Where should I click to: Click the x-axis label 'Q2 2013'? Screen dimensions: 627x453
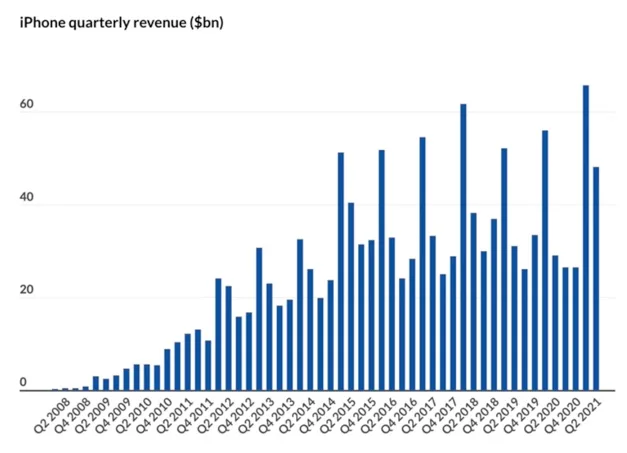[x=257, y=416]
